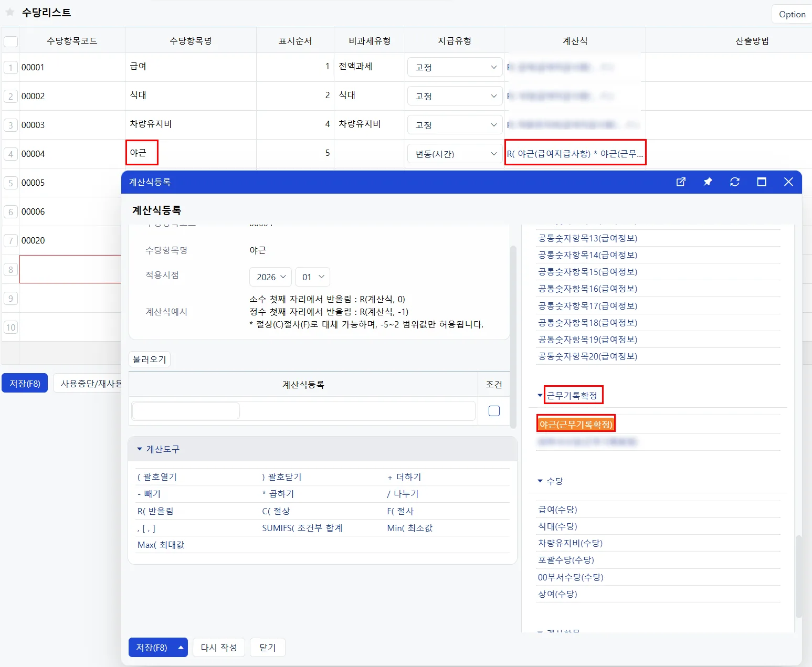Screen dimensions: 812x667
Task: Collapse the 근무기록확정 section
Action: (x=540, y=396)
